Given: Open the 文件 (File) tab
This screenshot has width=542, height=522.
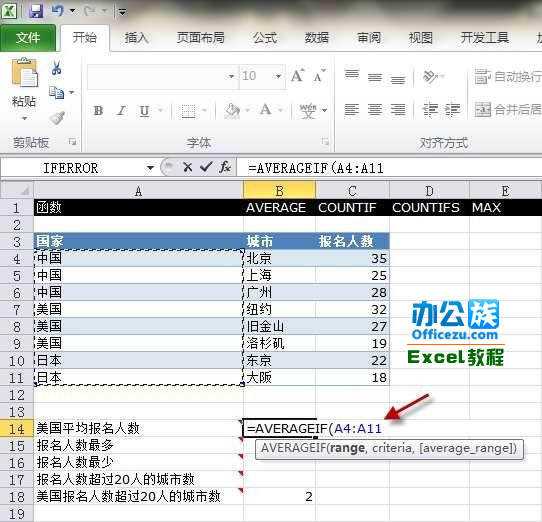Looking at the screenshot, I should click(x=28, y=38).
